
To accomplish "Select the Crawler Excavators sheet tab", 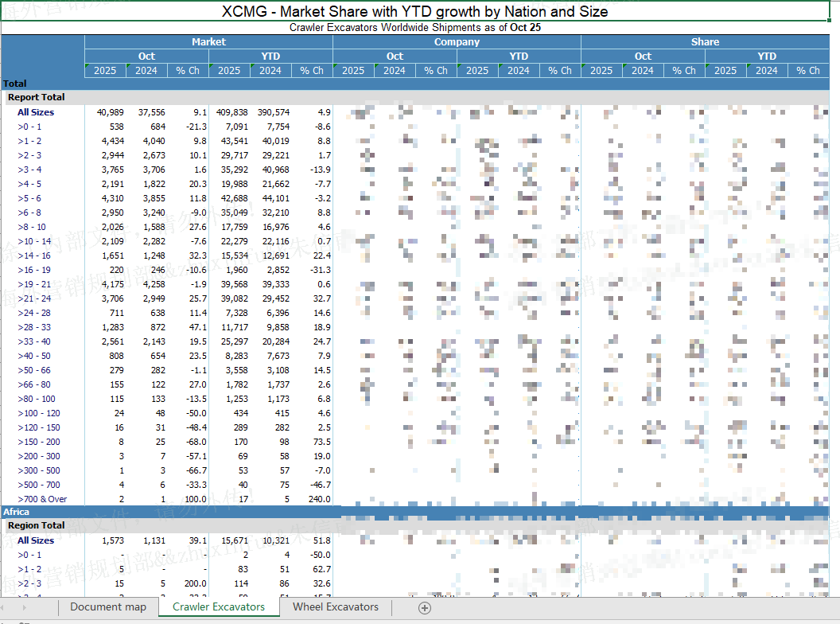I will (219, 607).
